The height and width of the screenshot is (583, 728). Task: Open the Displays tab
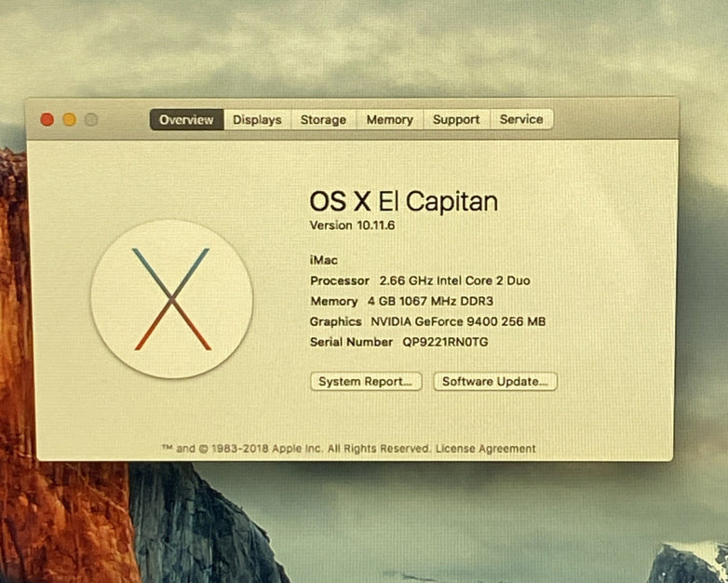pyautogui.click(x=257, y=119)
